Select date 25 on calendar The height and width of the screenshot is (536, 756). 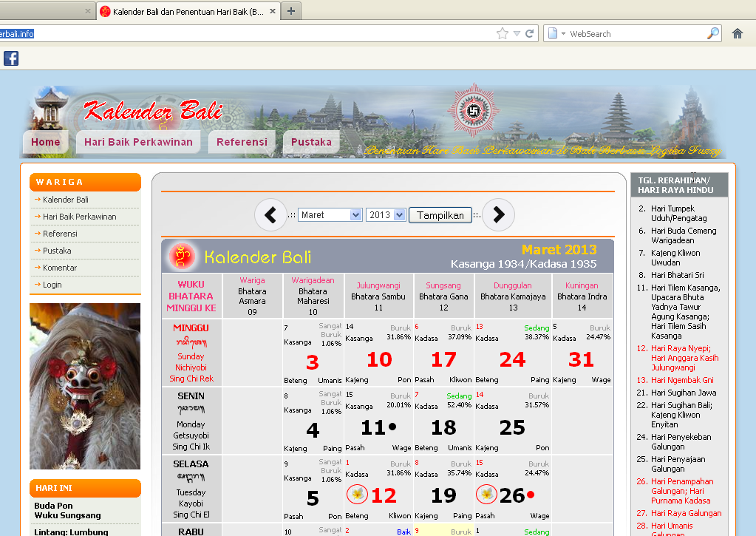click(512, 427)
